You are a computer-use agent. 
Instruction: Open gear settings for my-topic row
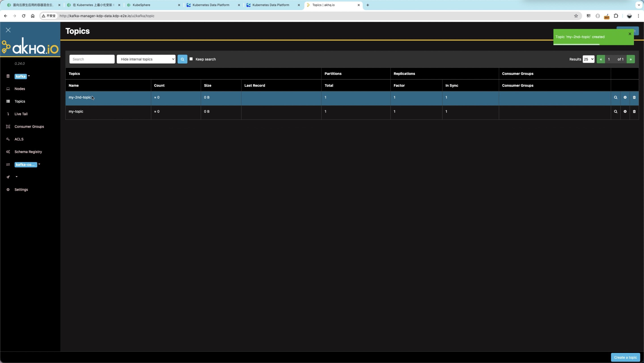[x=625, y=112]
